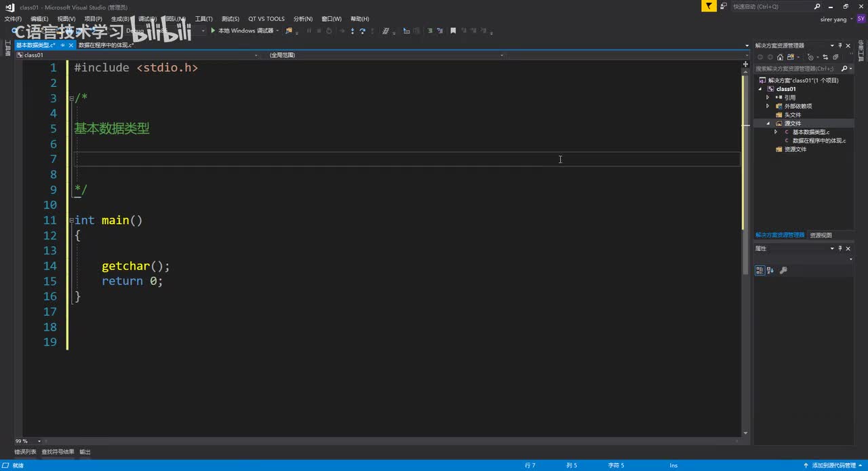Viewport: 868px width, 471px height.
Task: Switch to the 解决方案资源管理器 bottom tab
Action: (x=780, y=235)
